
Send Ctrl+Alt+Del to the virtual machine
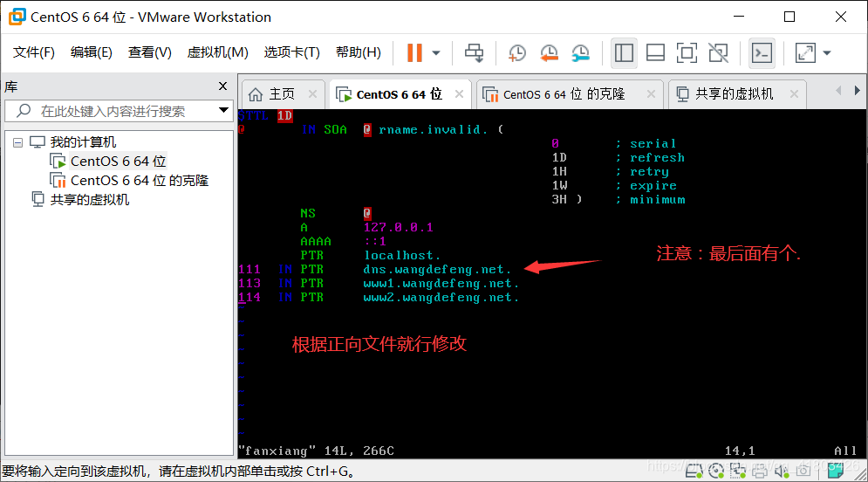474,53
